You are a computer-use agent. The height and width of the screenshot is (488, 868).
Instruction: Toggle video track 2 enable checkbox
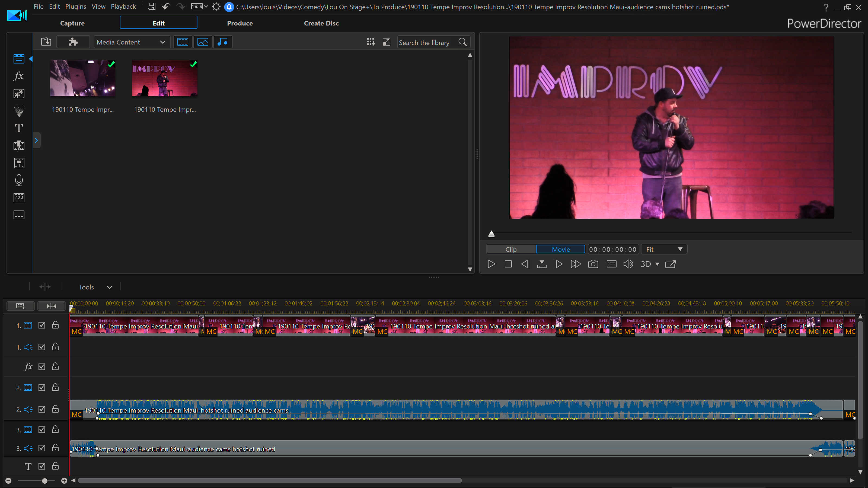[42, 388]
